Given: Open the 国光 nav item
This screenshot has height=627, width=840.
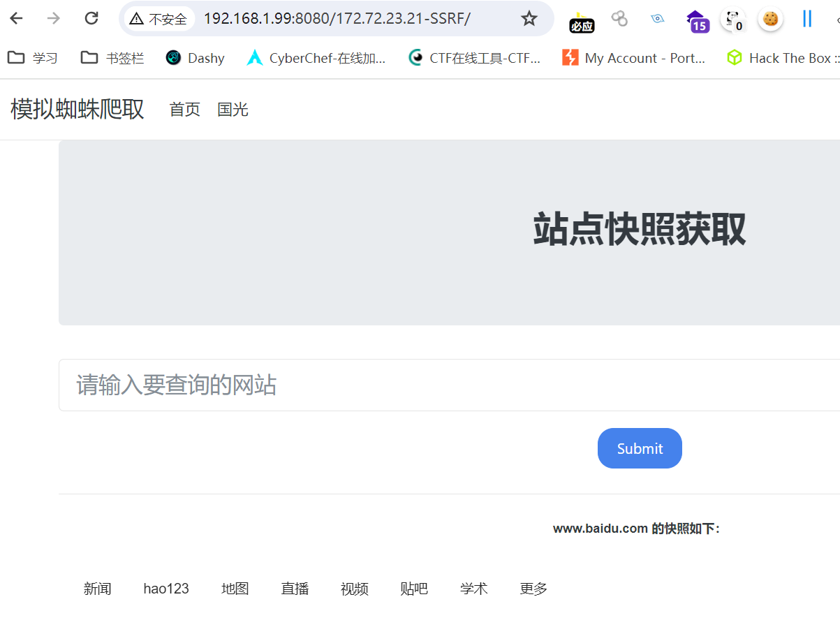Looking at the screenshot, I should tap(233, 110).
